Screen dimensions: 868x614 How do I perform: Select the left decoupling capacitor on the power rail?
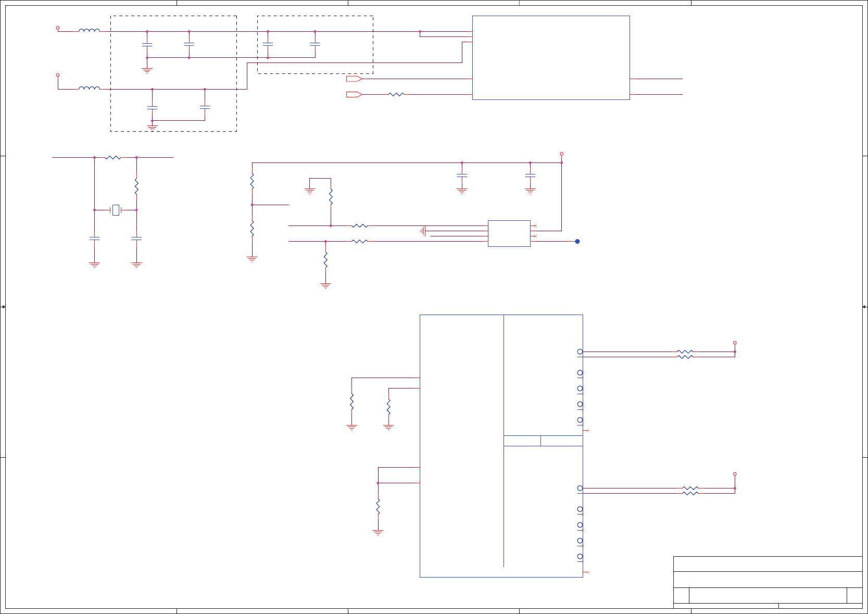coord(462,176)
